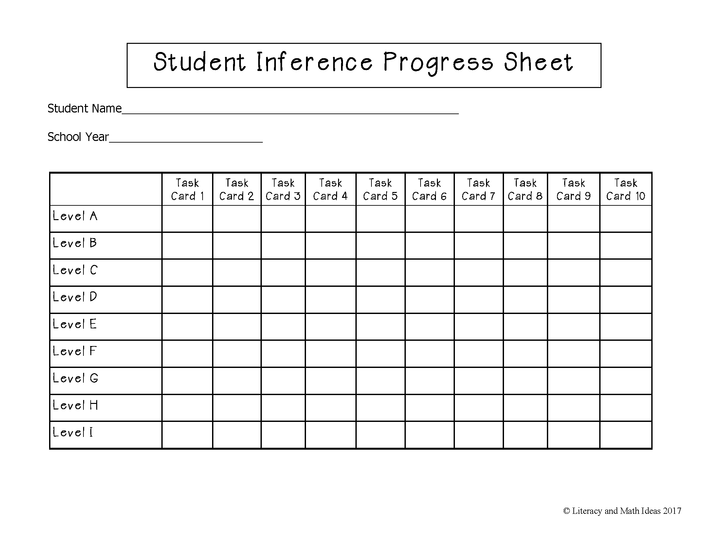Select the Student Inference Progress Sheet title
This screenshot has width=720, height=556.
pos(363,64)
